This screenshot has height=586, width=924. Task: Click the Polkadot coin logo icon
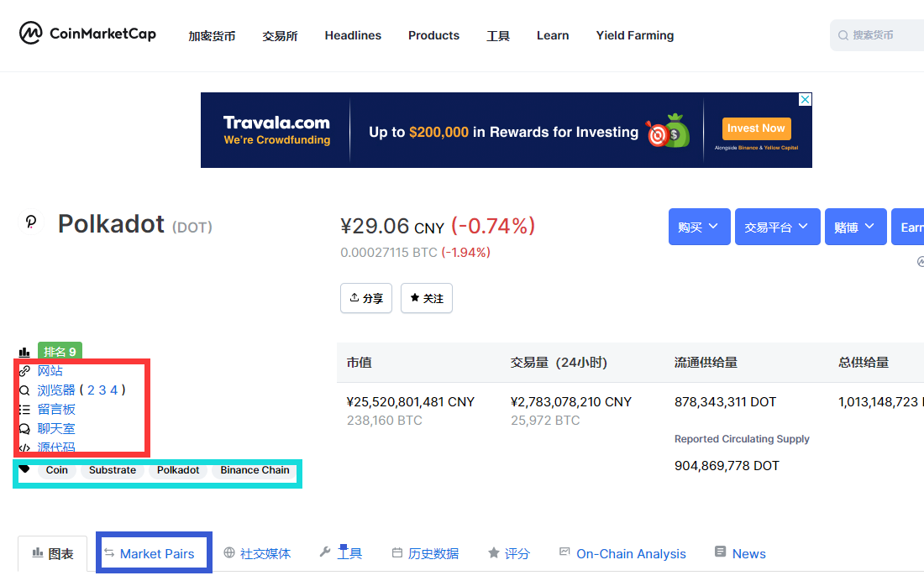[x=30, y=222]
